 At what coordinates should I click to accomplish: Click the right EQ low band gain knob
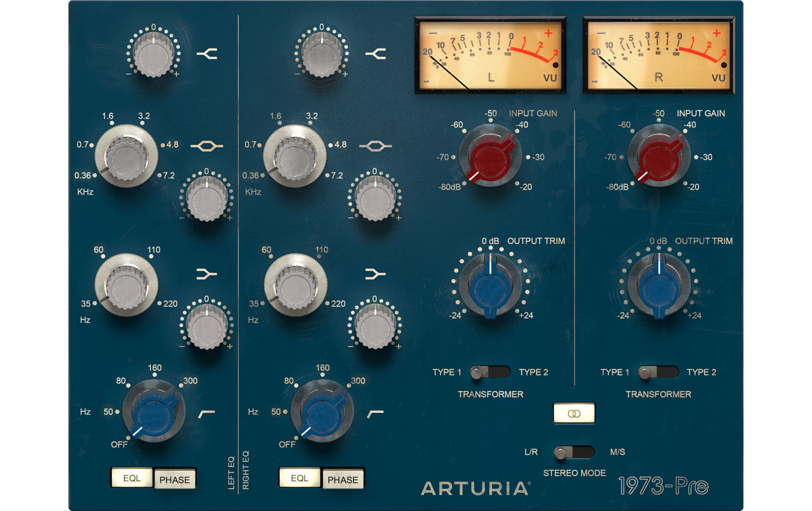[375, 326]
